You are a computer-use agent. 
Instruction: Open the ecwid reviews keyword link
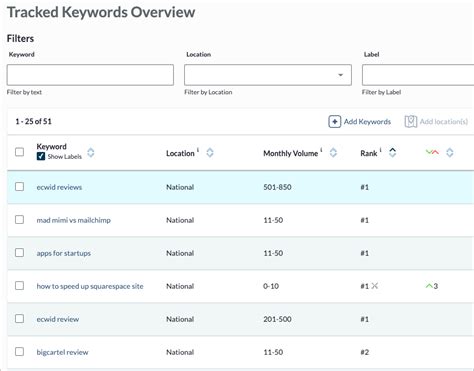coord(59,187)
